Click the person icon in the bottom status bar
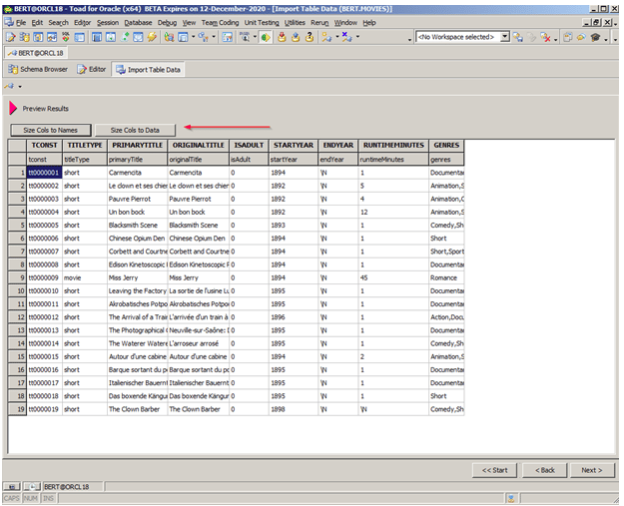This screenshot has width=624, height=506. coord(511,498)
